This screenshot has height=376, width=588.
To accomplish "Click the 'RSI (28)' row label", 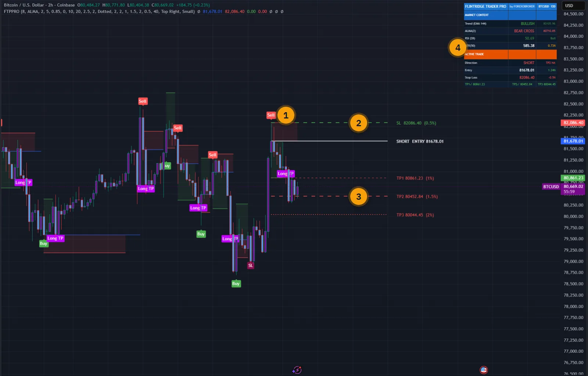I will (470, 38).
